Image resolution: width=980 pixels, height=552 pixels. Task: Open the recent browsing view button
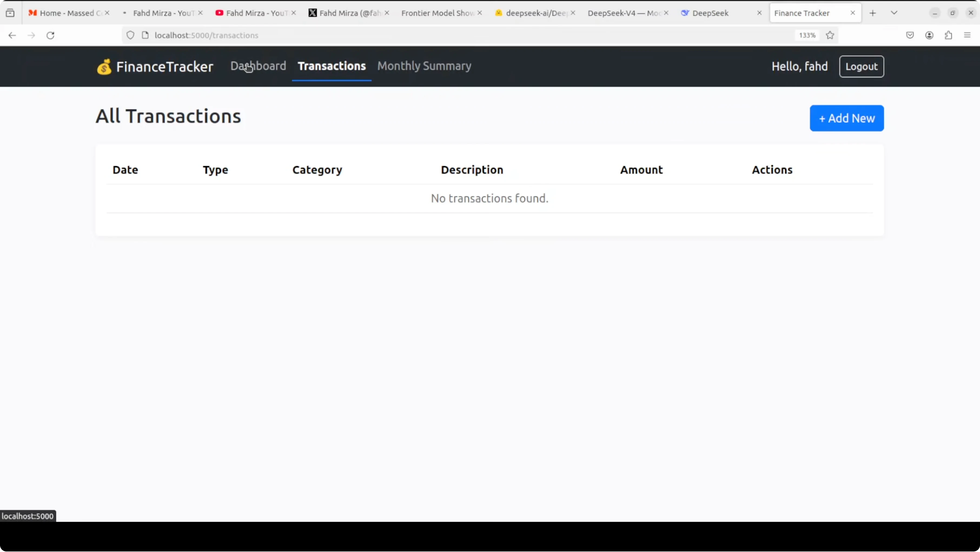(10, 13)
